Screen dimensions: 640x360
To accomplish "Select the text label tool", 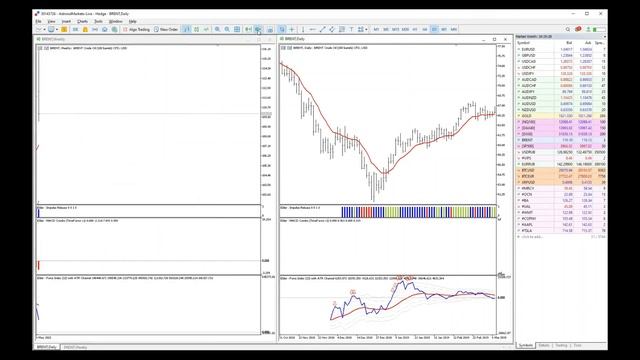I will pyautogui.click(x=351, y=29).
